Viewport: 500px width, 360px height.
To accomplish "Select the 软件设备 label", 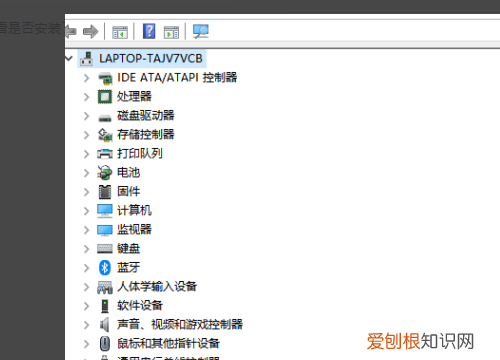I will tap(140, 306).
